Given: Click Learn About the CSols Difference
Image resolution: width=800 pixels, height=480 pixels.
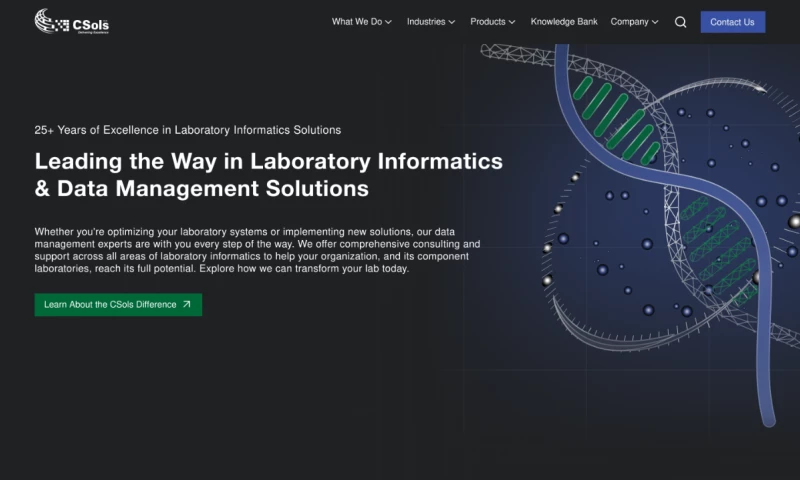Looking at the screenshot, I should point(110,305).
